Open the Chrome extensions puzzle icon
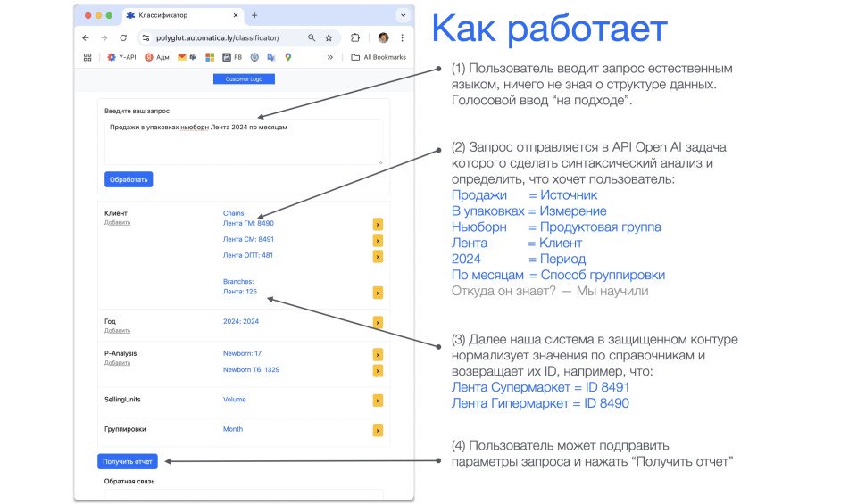Image resolution: width=857 pixels, height=504 pixels. (x=355, y=37)
